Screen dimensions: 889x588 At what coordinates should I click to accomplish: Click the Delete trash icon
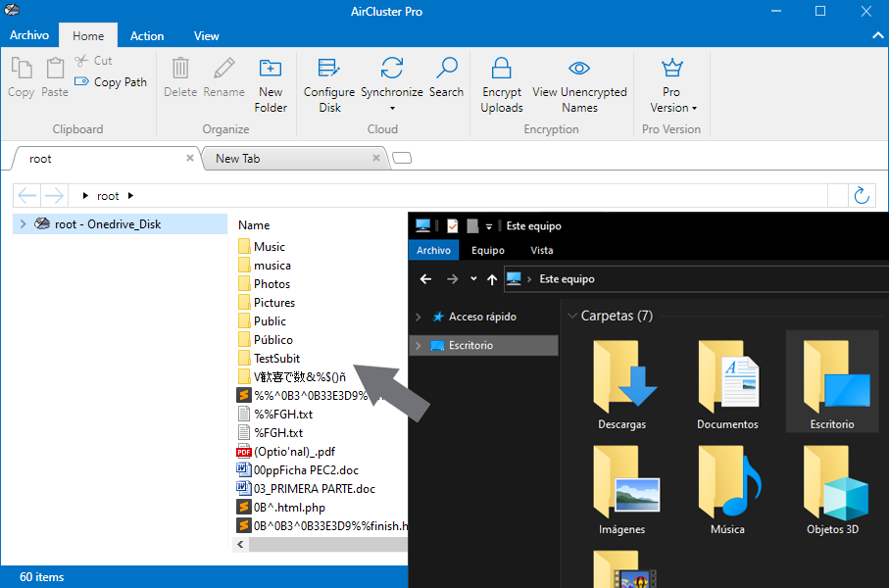[180, 69]
